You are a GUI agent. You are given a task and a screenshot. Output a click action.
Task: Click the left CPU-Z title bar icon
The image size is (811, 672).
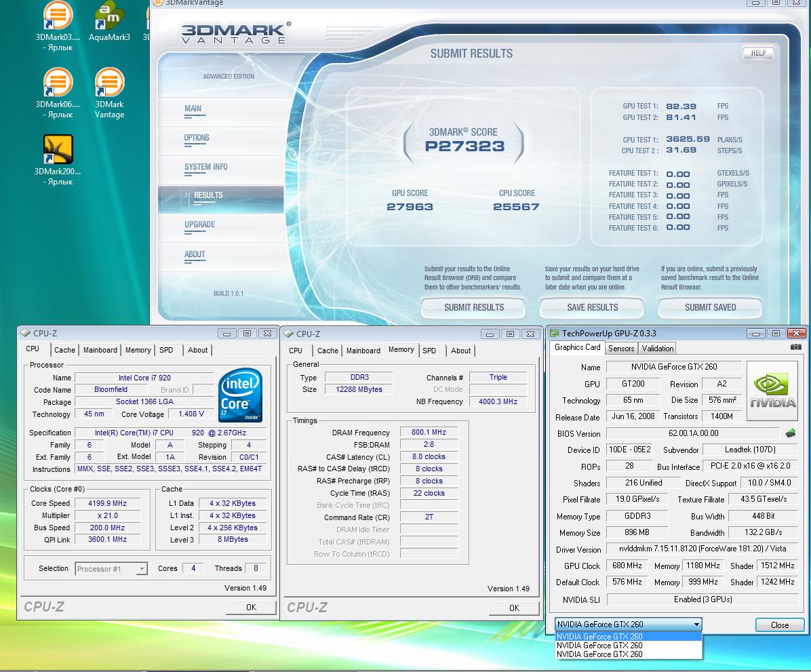point(25,333)
